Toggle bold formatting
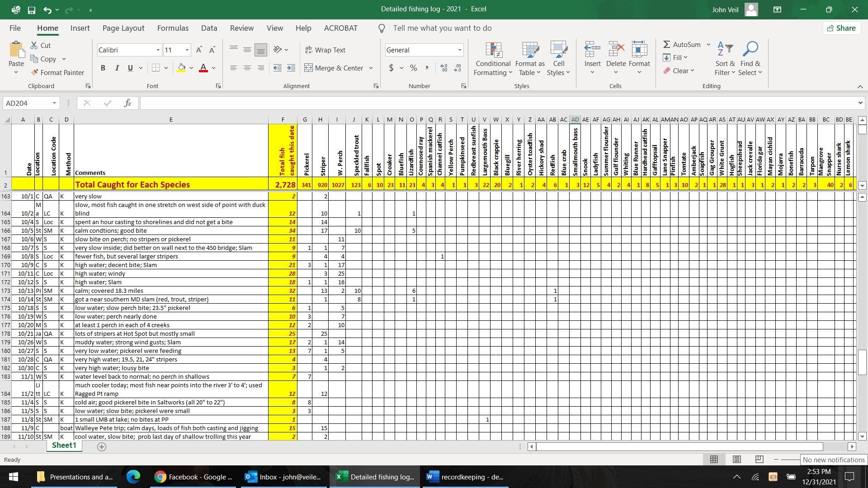Image resolution: width=868 pixels, height=488 pixels. tap(103, 68)
